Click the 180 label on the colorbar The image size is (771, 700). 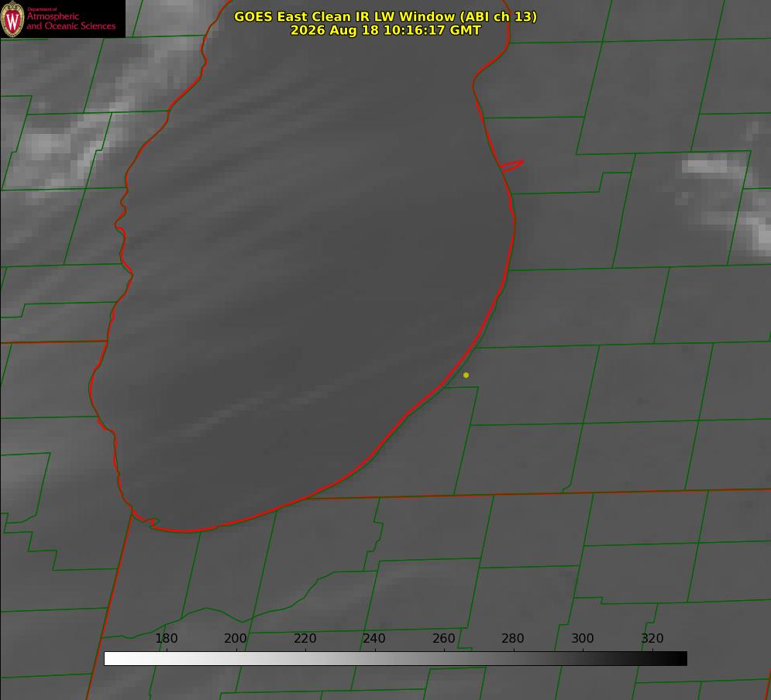coord(166,638)
